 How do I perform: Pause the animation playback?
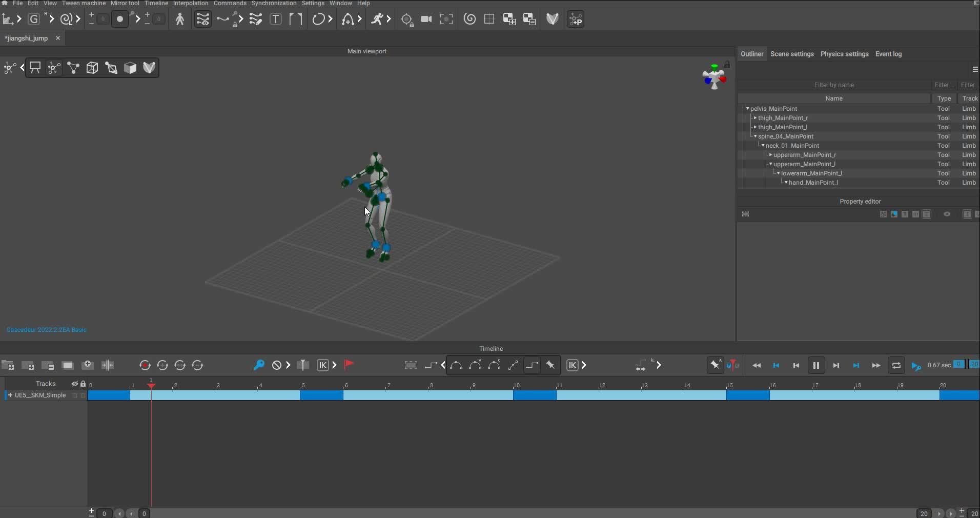(816, 366)
